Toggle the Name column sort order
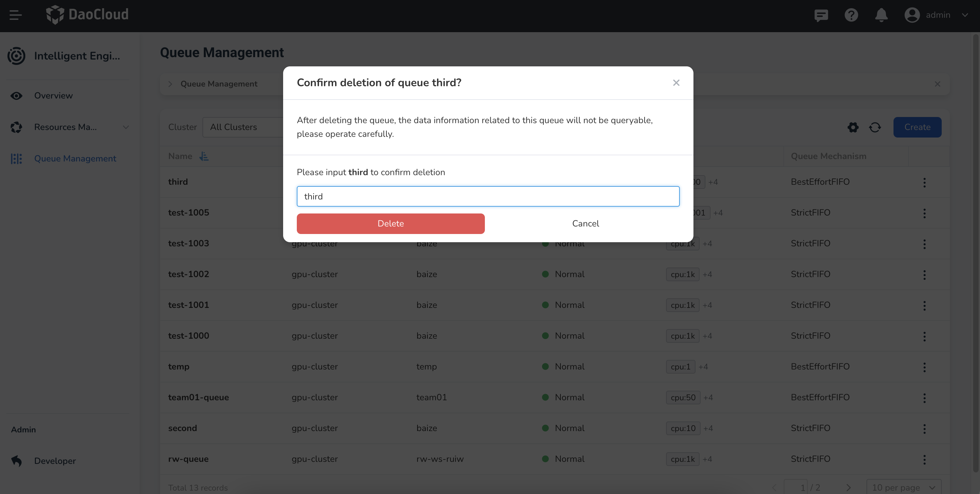Screen dimensions: 980x494 click(x=204, y=156)
